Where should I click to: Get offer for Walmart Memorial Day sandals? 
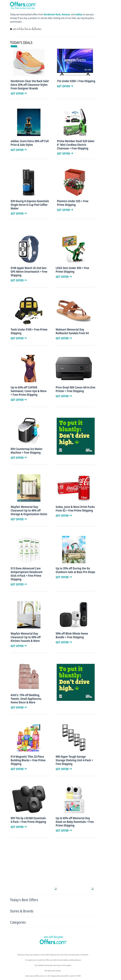tap(64, 338)
